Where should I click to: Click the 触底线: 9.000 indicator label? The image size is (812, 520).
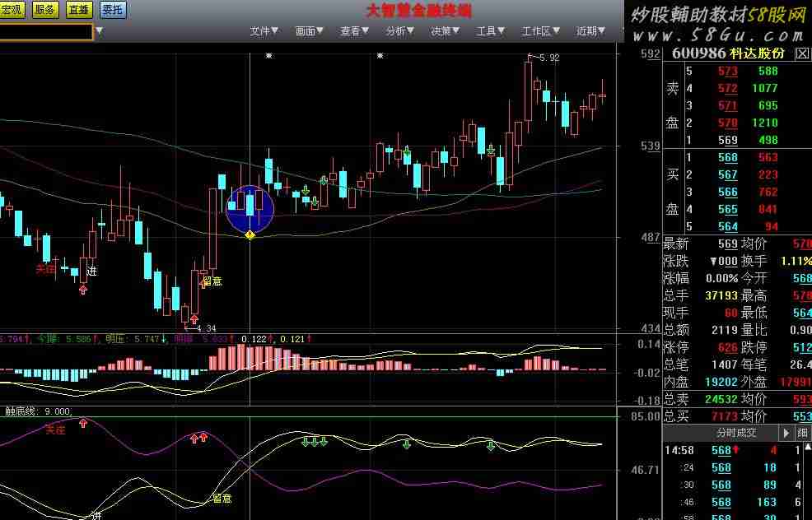click(38, 411)
